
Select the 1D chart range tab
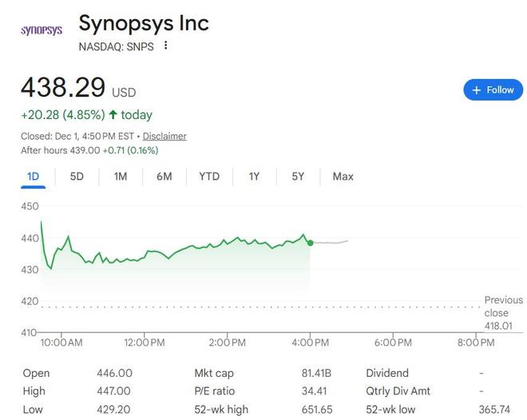(x=34, y=176)
